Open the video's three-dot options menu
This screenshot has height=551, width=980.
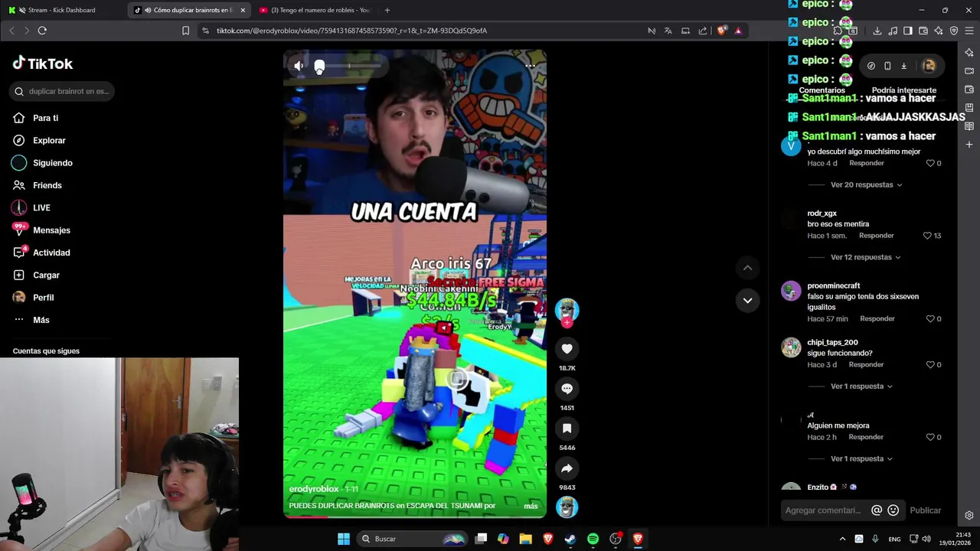coord(530,66)
